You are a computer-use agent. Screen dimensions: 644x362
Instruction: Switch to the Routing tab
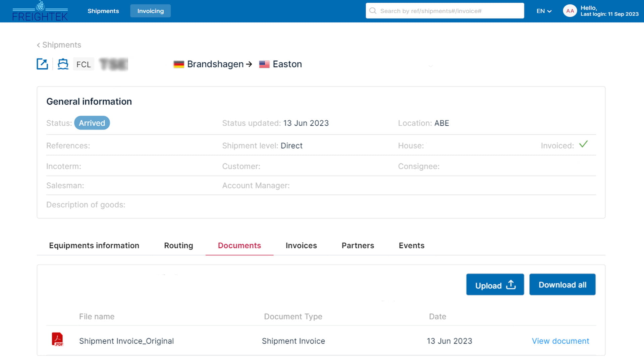click(178, 246)
